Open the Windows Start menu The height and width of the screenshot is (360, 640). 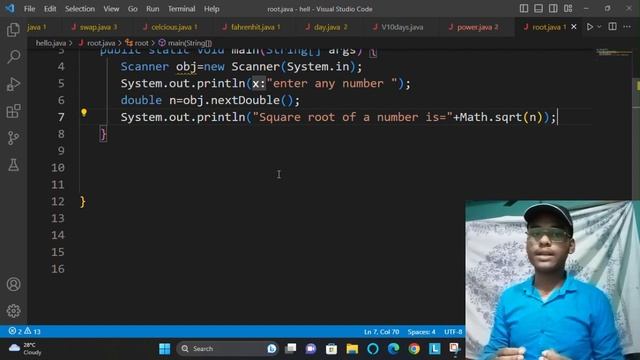coord(165,349)
